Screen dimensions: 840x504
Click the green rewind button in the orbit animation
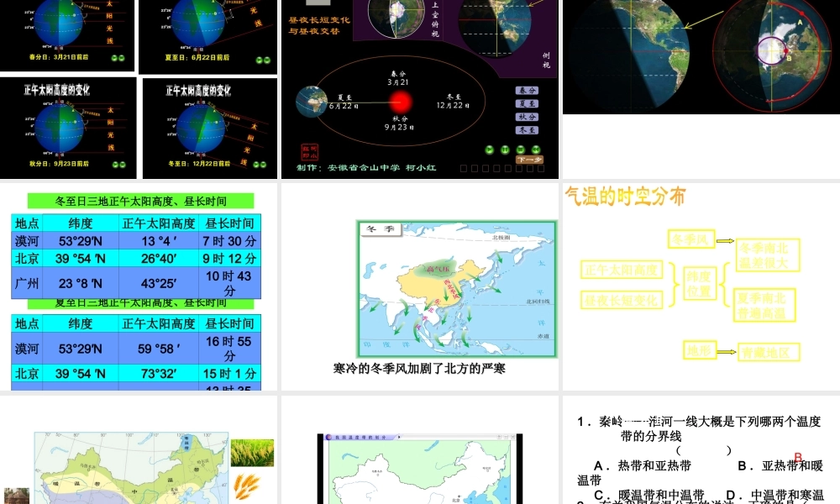(x=536, y=150)
